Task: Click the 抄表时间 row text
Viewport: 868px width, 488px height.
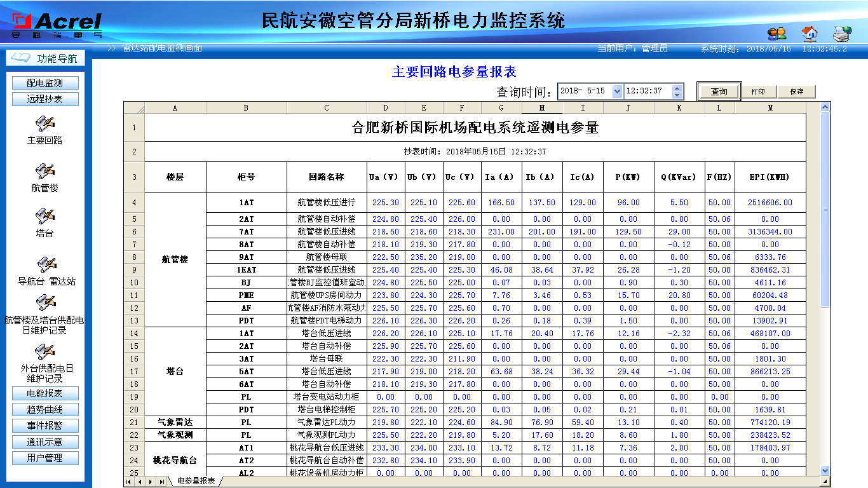Action: pyautogui.click(x=475, y=152)
